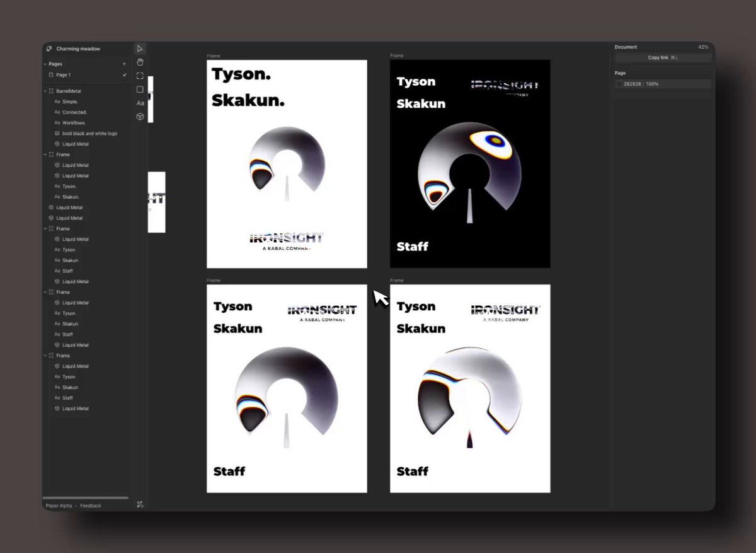Click the file icon beside Charming meadow

coord(49,49)
